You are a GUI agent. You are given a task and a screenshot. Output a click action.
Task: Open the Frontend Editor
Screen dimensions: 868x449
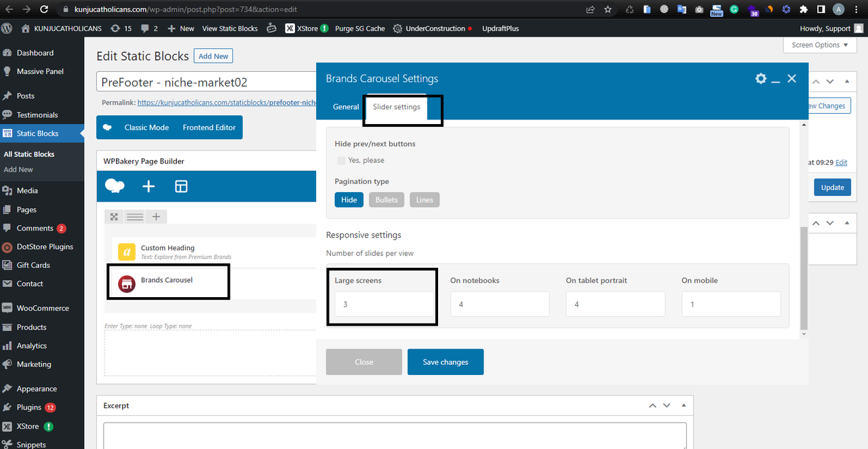(209, 128)
